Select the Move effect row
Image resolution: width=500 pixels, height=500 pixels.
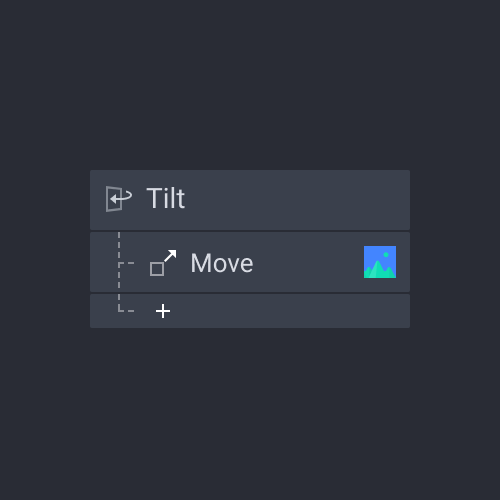click(x=250, y=262)
